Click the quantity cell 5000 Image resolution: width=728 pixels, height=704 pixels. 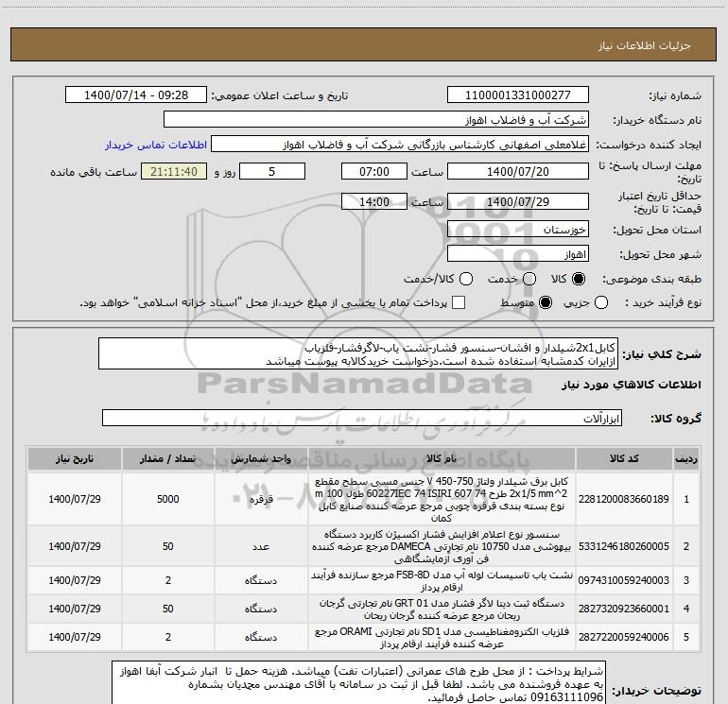click(168, 499)
